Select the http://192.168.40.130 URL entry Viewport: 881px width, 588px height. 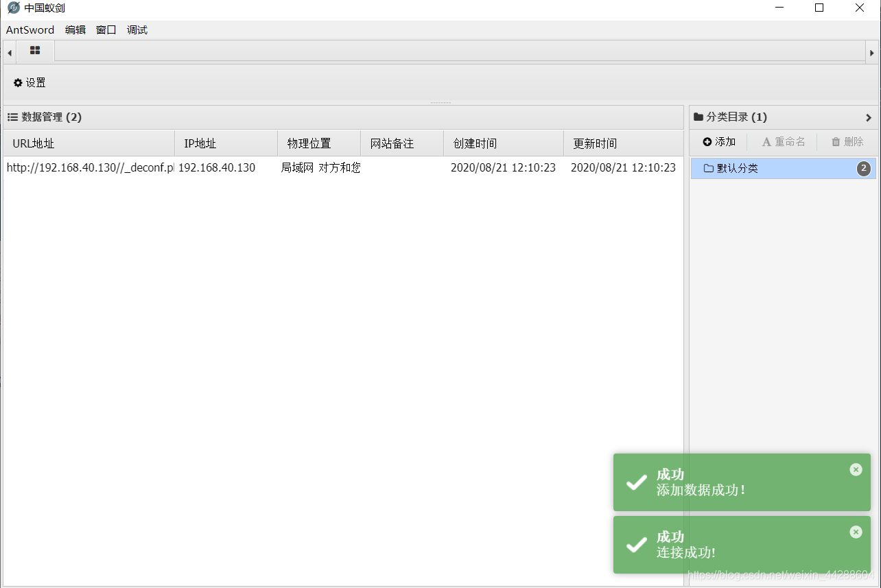pos(90,167)
